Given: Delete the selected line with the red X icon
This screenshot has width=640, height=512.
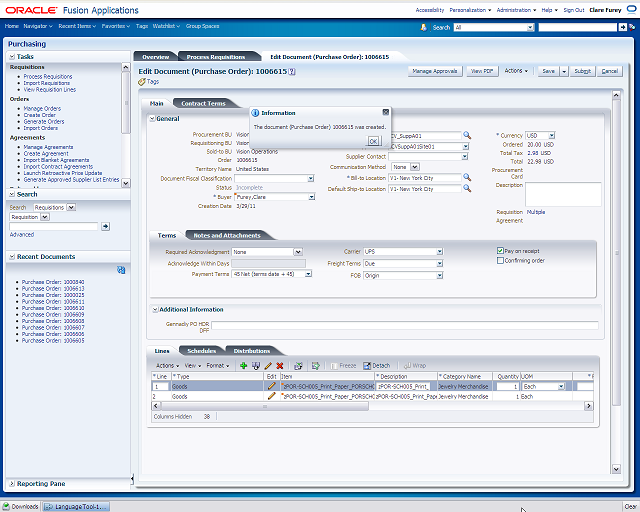Looking at the screenshot, I should point(280,366).
